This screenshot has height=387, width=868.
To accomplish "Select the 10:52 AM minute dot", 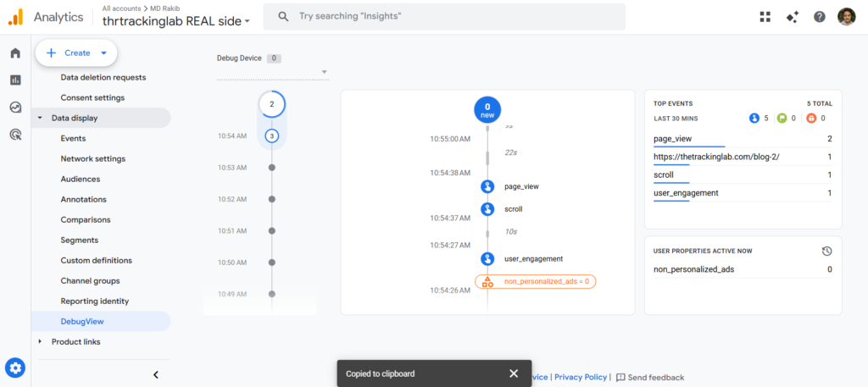I will [x=272, y=199].
